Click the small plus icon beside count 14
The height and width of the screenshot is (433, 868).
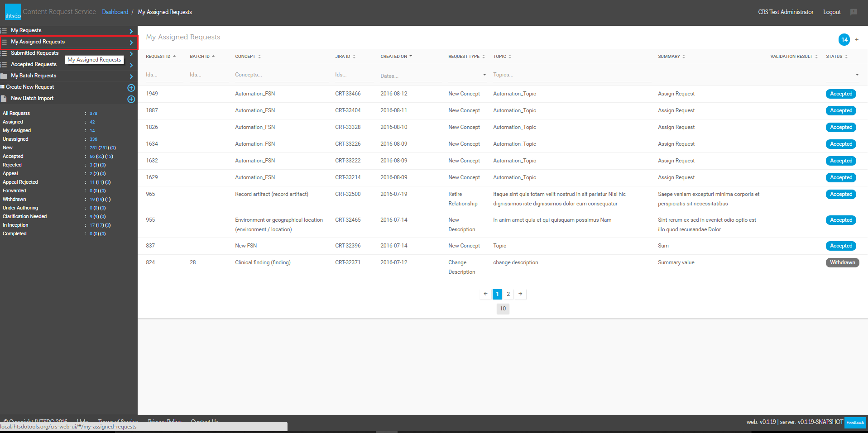click(857, 40)
